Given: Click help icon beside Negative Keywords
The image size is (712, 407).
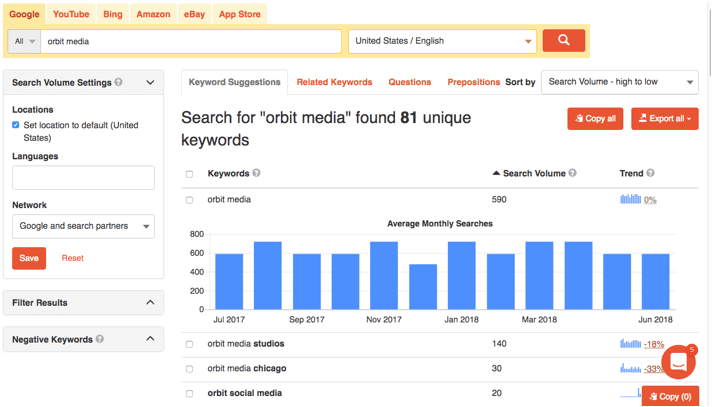Looking at the screenshot, I should click(x=100, y=339).
